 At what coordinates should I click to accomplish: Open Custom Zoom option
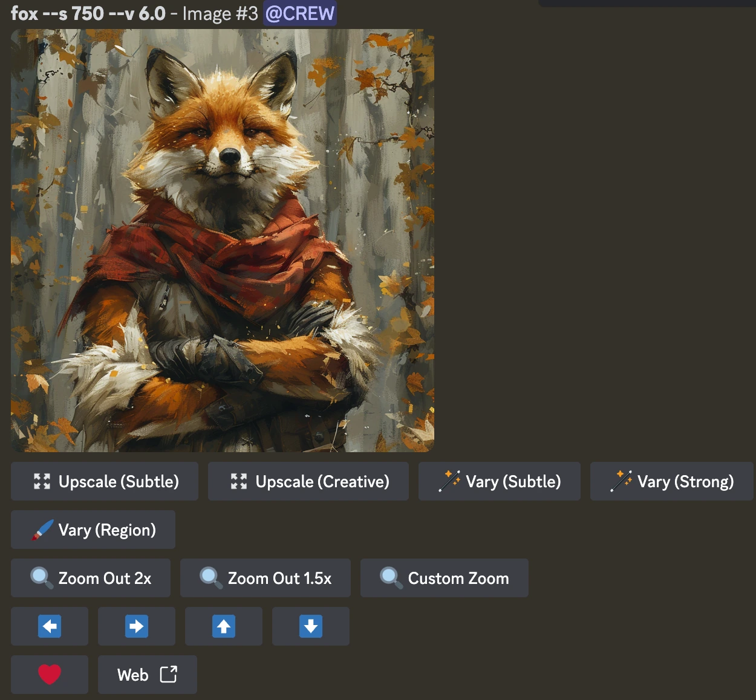pos(445,578)
